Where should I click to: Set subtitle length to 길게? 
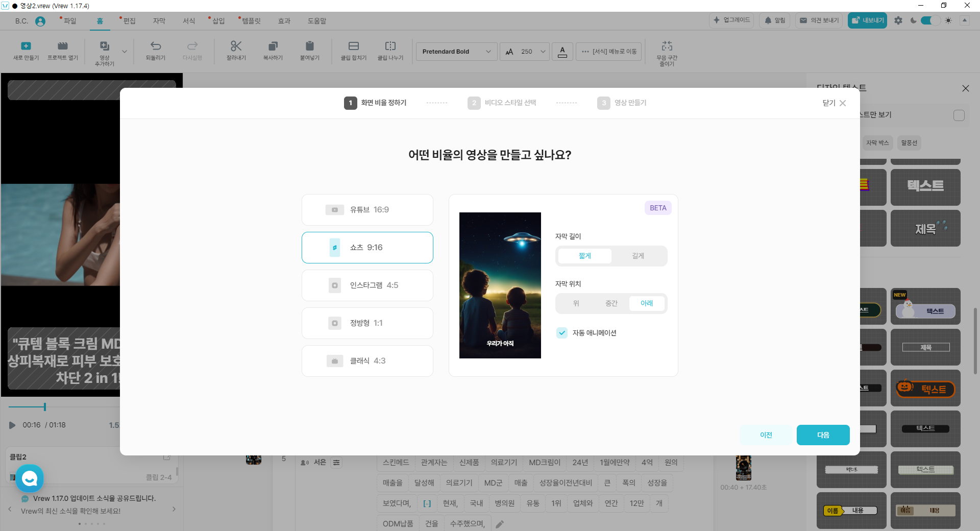638,256
